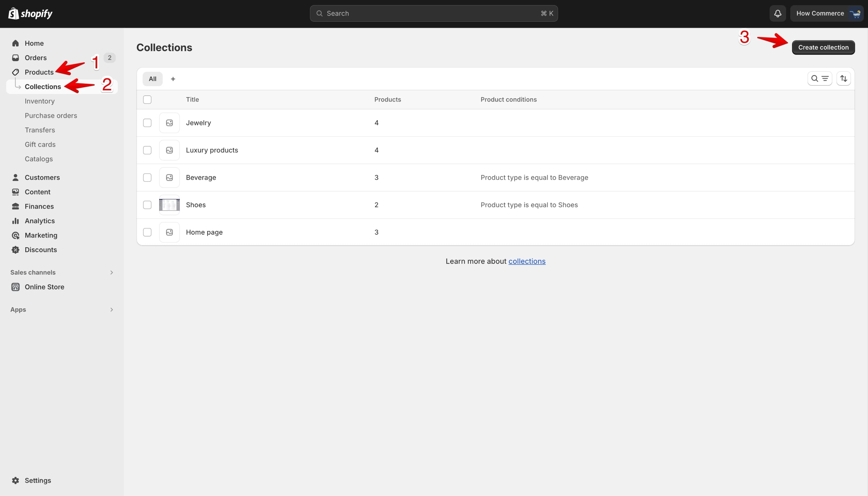This screenshot has width=868, height=496.
Task: Open the sort collections button
Action: pos(844,79)
